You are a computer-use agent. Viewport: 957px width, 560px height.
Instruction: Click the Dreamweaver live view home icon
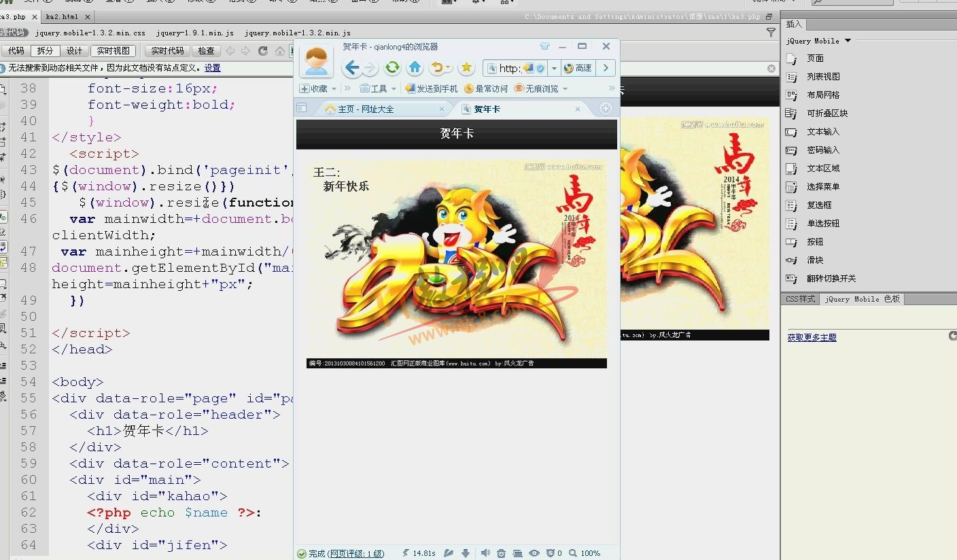pyautogui.click(x=280, y=51)
